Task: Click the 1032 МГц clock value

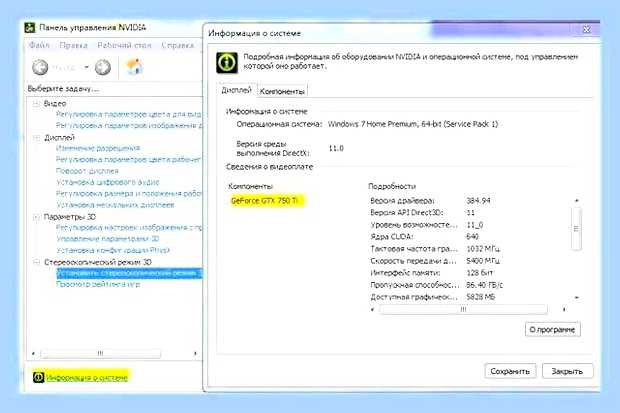Action: coord(483,249)
